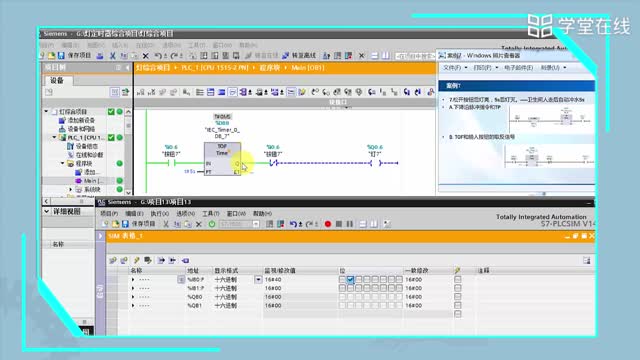640x360 pixels.
Task: Pause button in PLCSIM toolbar
Action: (350, 224)
